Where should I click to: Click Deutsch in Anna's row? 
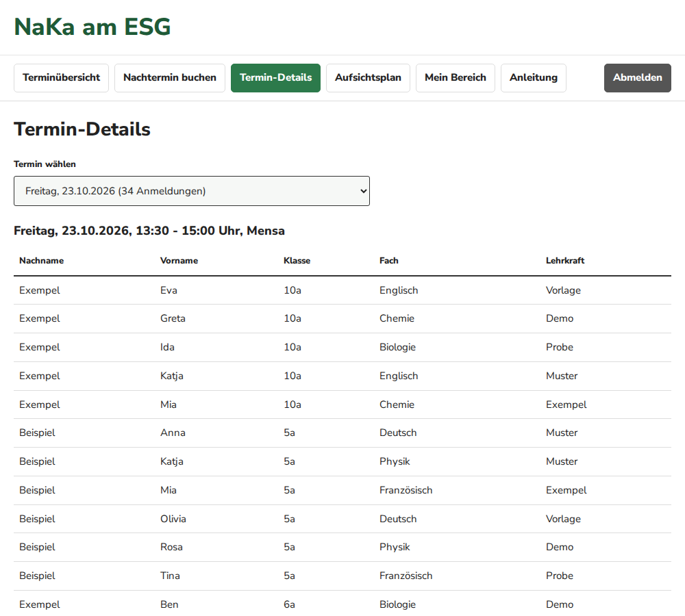[x=398, y=433]
